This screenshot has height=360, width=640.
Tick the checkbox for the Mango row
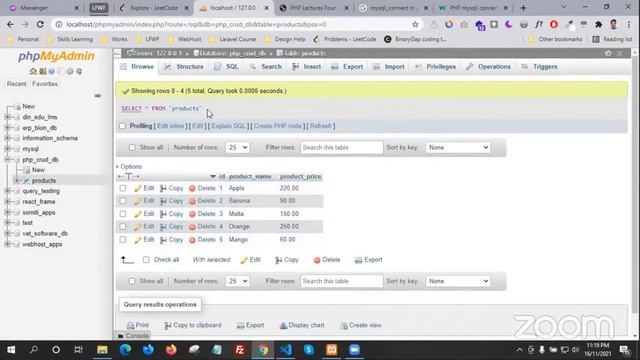[123, 240]
